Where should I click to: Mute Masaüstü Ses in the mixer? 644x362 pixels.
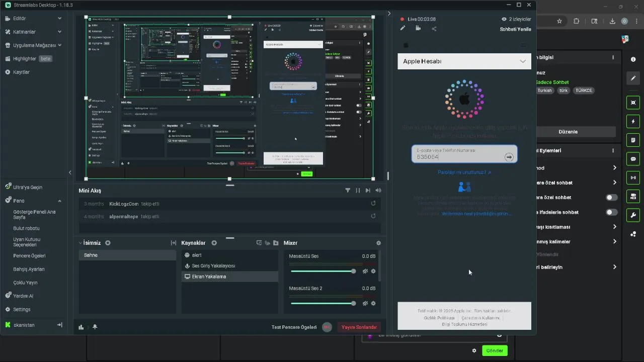point(365,271)
